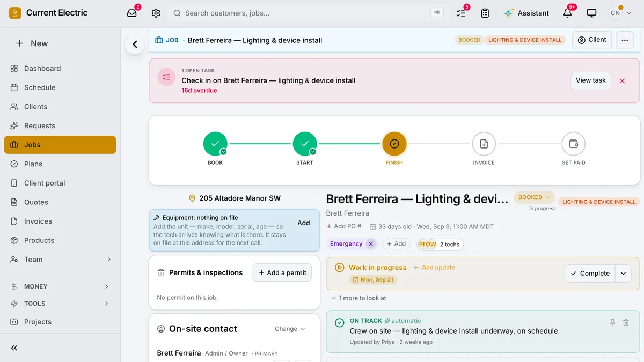The width and height of the screenshot is (644, 362).
Task: Go to Dashboard
Action: tap(60, 68)
